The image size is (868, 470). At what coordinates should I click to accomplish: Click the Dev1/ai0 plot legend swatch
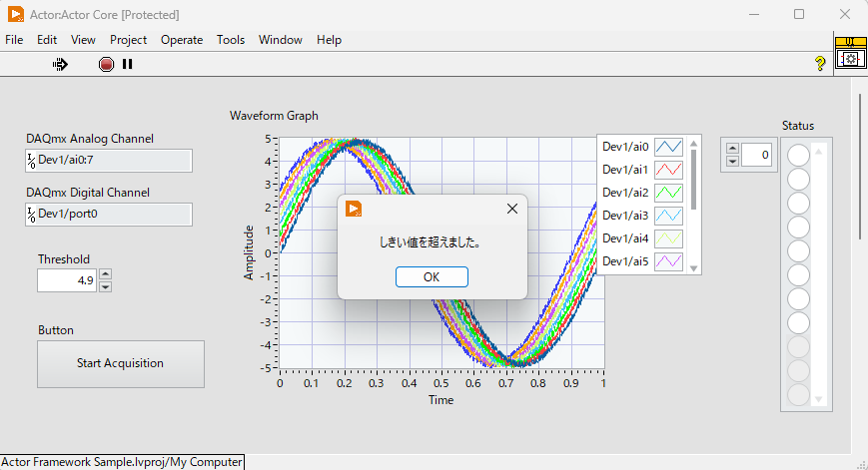(x=668, y=147)
